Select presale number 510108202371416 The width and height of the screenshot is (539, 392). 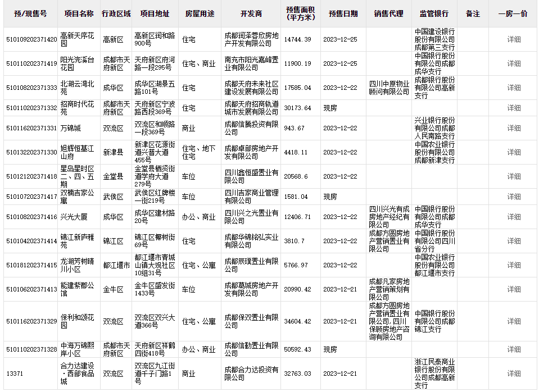(x=31, y=217)
